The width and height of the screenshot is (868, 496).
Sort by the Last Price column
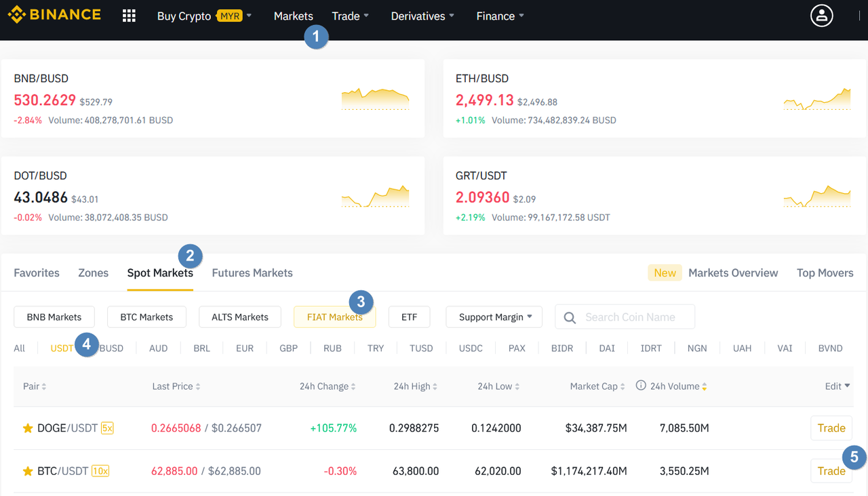coord(176,386)
